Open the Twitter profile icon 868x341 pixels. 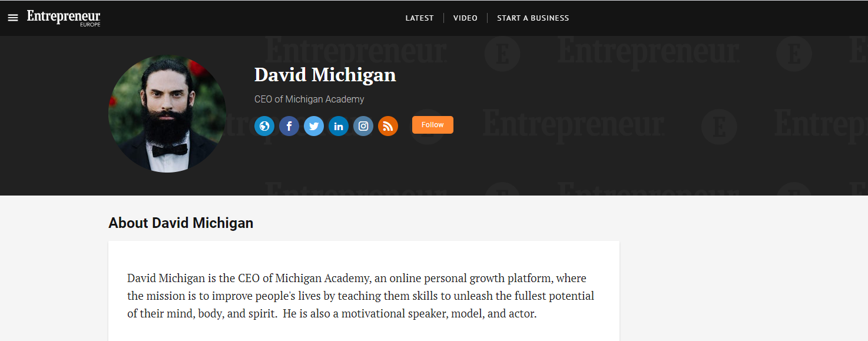(x=314, y=126)
